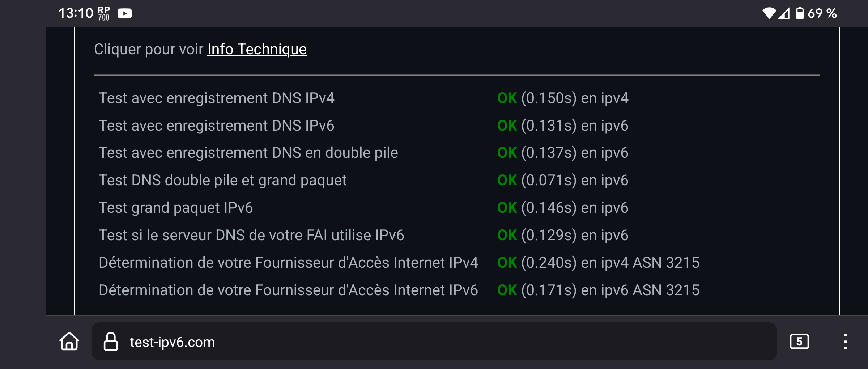Select the test-ipv6.com address bar
The width and height of the screenshot is (868, 369).
(434, 342)
